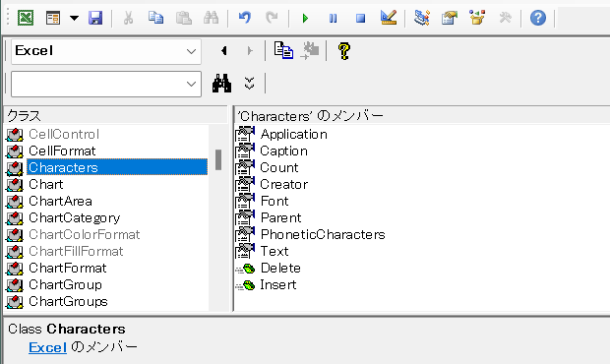
Task: Click the View Definition icon
Action: click(x=310, y=50)
